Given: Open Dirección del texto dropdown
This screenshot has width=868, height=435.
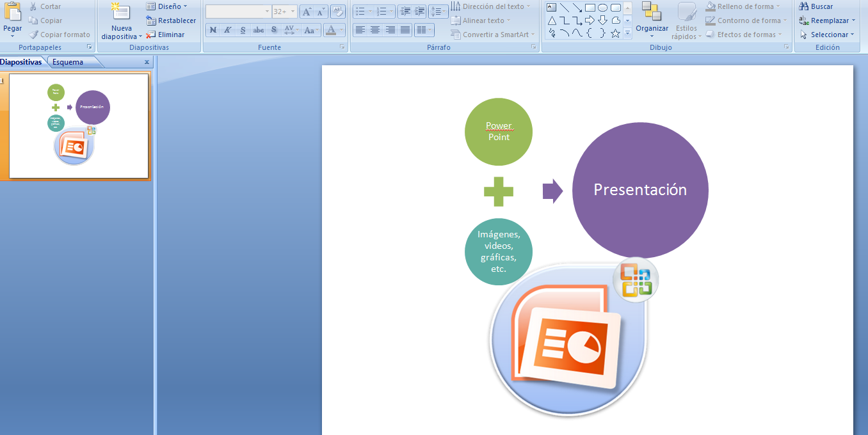Looking at the screenshot, I should click(492, 6).
